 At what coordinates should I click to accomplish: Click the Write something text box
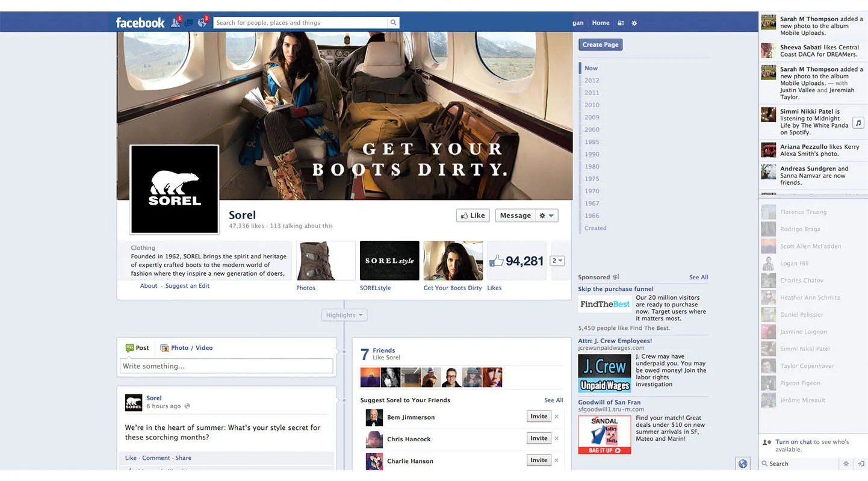pos(226,366)
